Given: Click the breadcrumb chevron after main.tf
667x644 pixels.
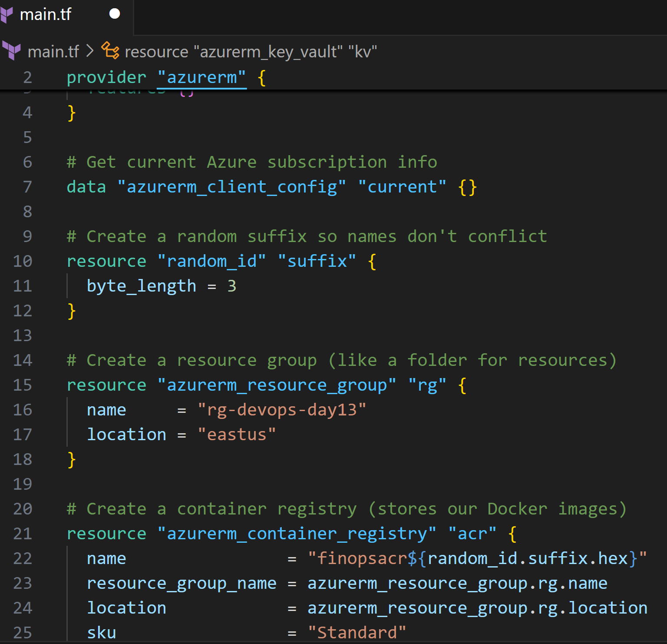Looking at the screenshot, I should coord(90,51).
